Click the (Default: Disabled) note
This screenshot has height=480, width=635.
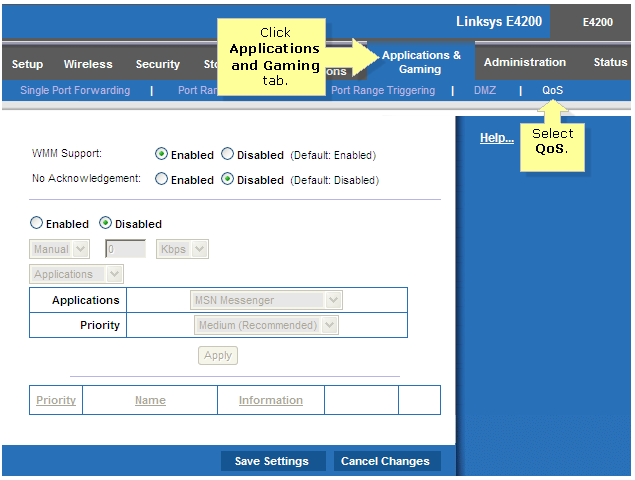[335, 180]
